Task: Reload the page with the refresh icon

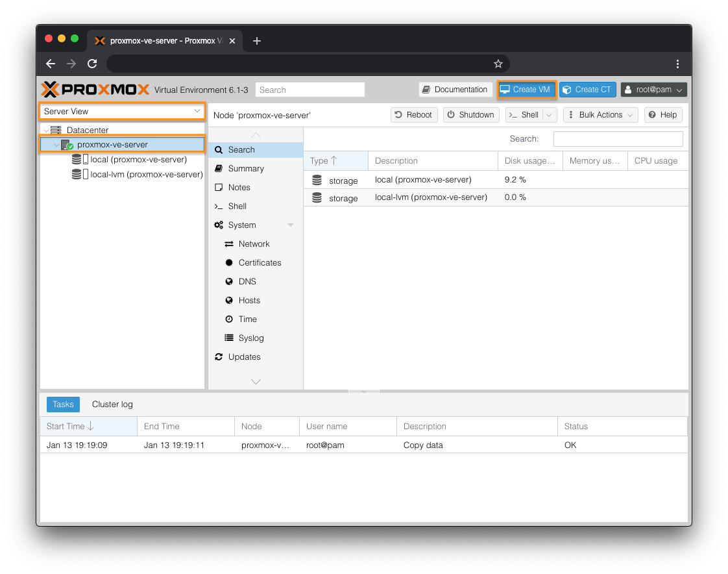Action: [x=92, y=64]
